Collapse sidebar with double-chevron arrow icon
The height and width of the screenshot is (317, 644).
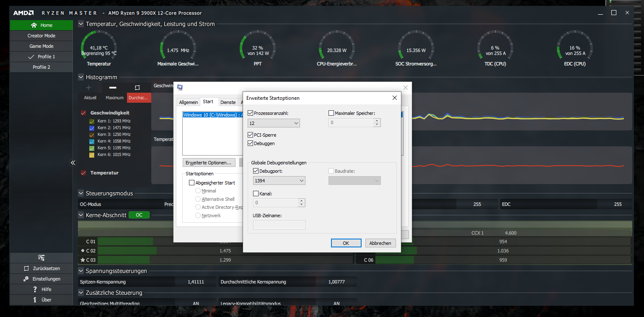pyautogui.click(x=72, y=163)
